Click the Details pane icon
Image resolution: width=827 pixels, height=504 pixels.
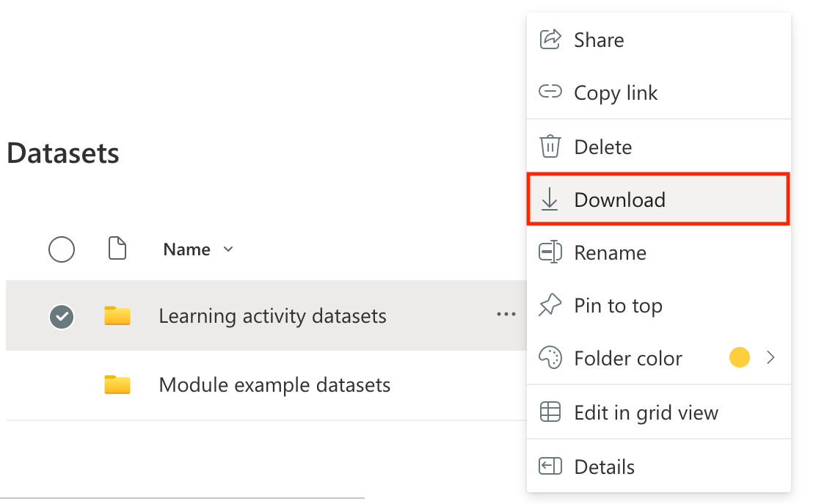pos(550,467)
